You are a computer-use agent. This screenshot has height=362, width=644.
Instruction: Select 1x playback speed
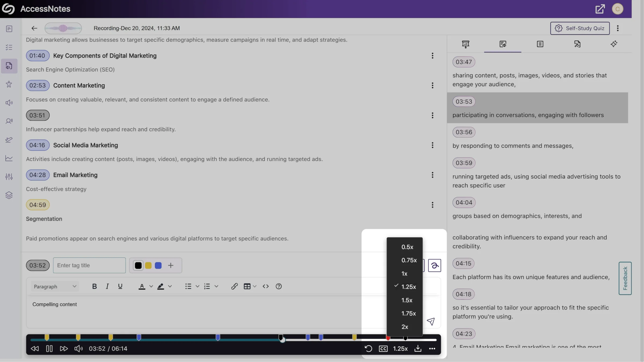pos(405,274)
